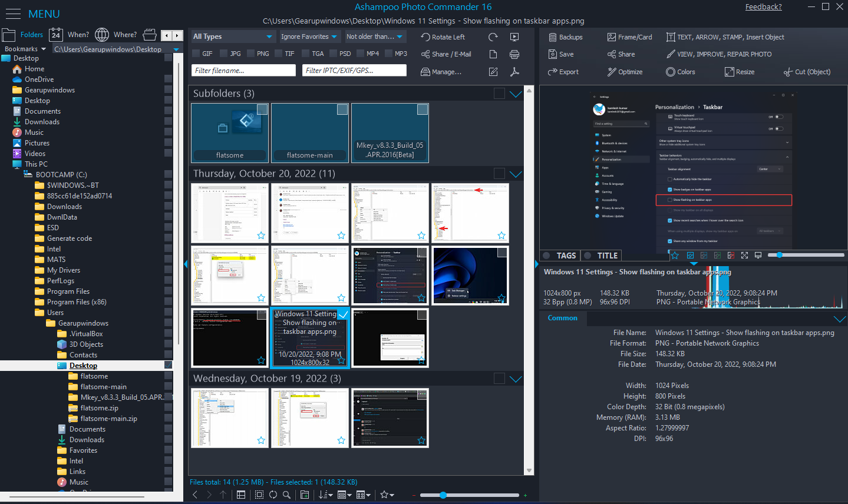The height and width of the screenshot is (504, 848).
Task: Toggle the list layout icon in bottom toolbar
Action: 241,495
